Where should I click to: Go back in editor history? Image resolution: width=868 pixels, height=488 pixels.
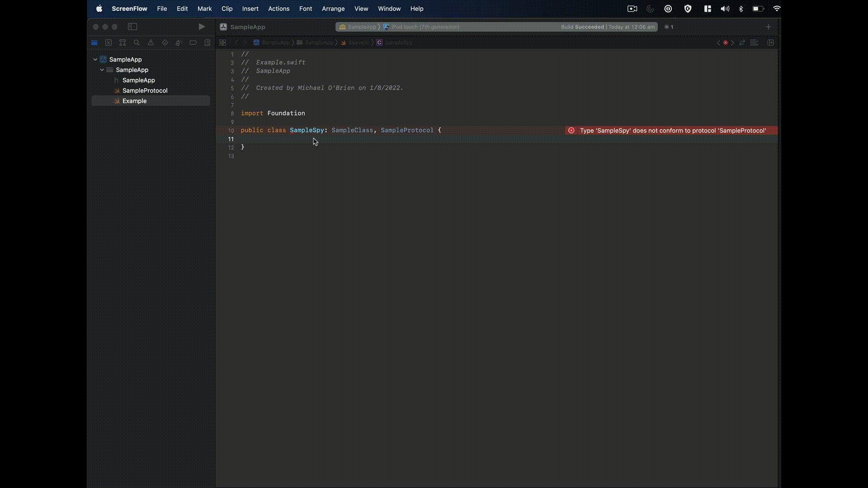click(x=236, y=42)
